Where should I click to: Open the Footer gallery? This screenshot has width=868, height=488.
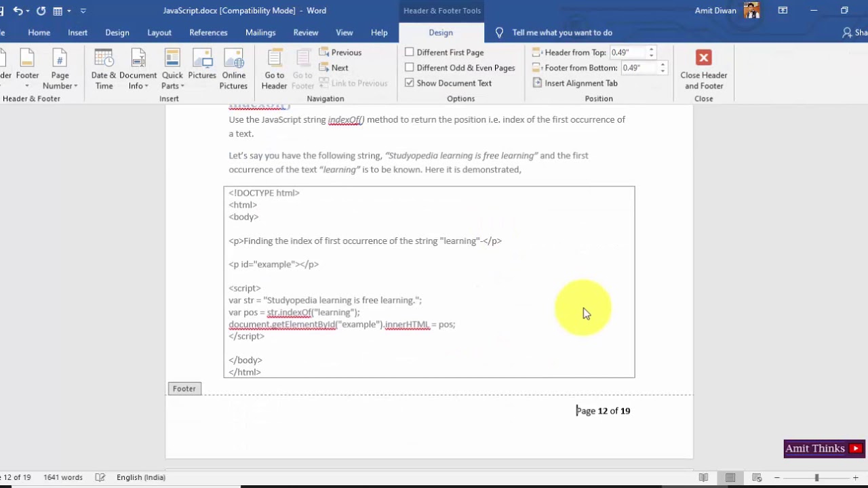point(27,70)
